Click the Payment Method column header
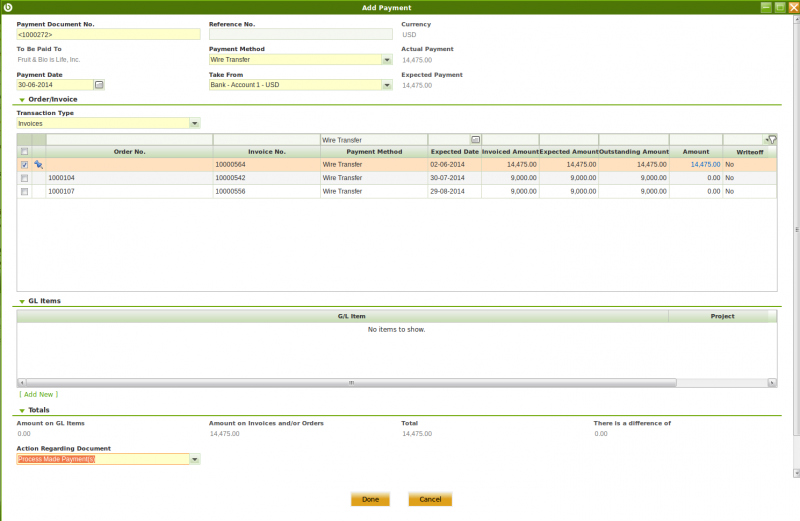The width and height of the screenshot is (800, 521). click(374, 152)
